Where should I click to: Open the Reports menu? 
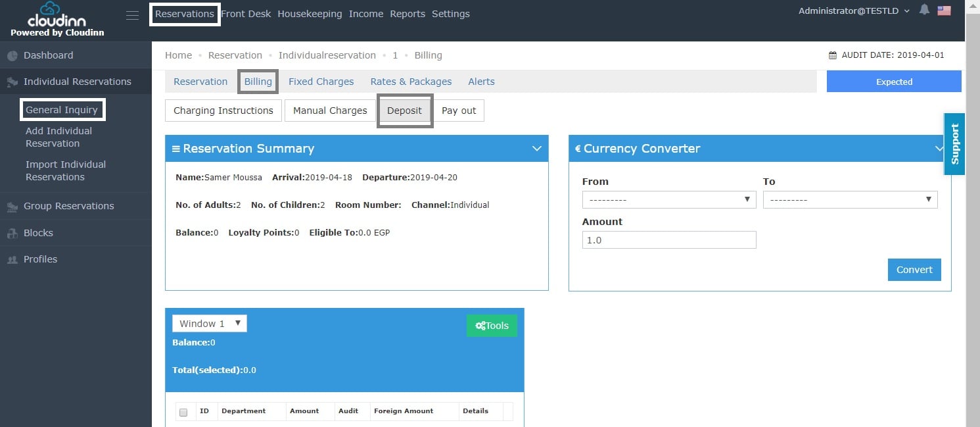pos(408,14)
